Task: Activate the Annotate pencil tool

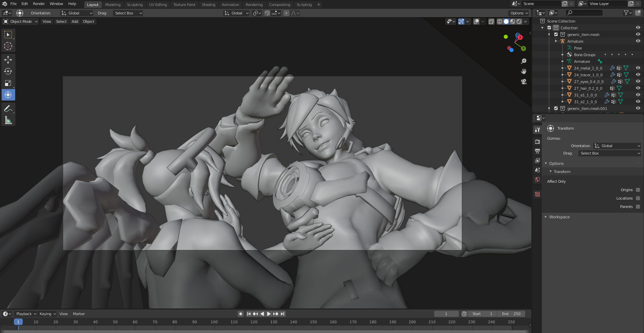Action: [8, 109]
